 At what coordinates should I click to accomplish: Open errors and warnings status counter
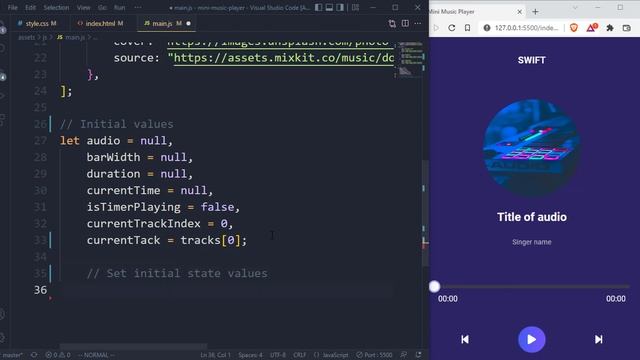coord(58,355)
